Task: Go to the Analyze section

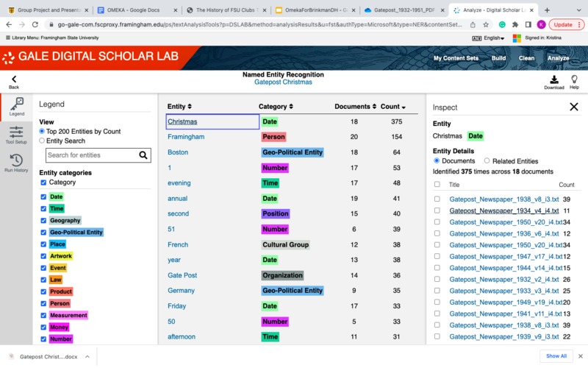Action: point(558,58)
